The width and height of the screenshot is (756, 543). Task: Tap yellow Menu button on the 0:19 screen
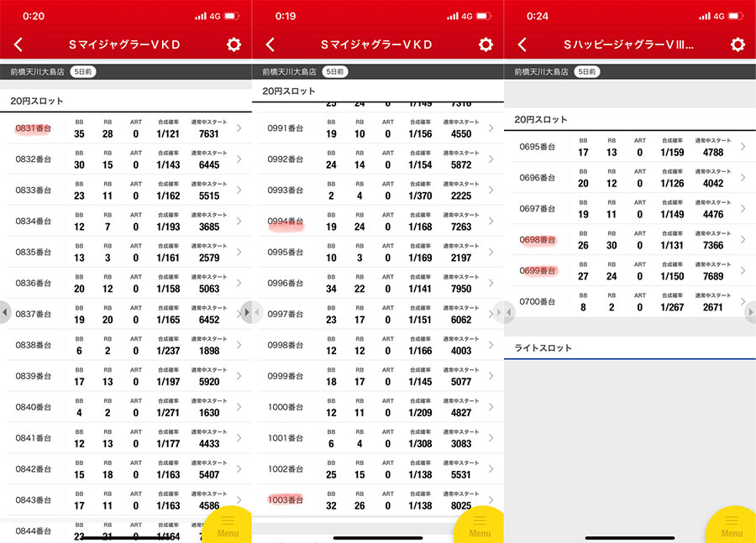coord(480,525)
